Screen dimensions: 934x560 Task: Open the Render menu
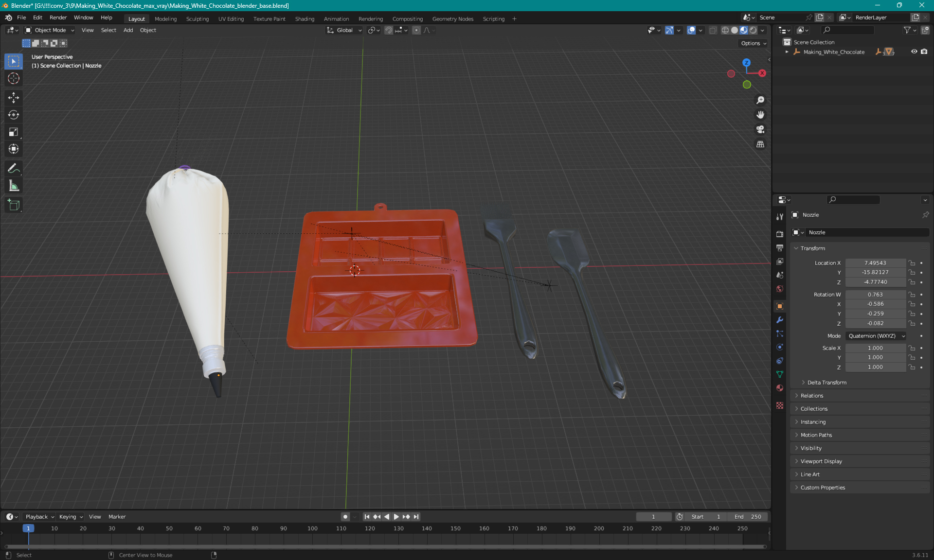(x=58, y=17)
